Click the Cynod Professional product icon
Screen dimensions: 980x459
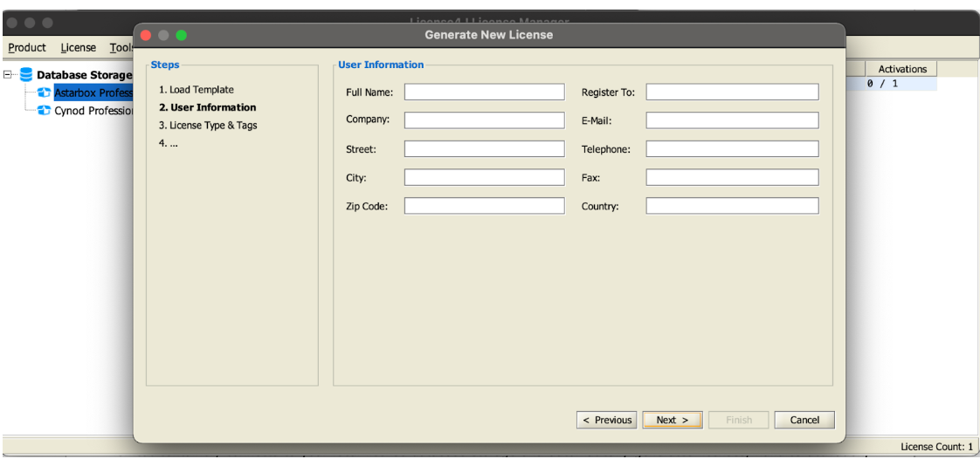tap(45, 111)
